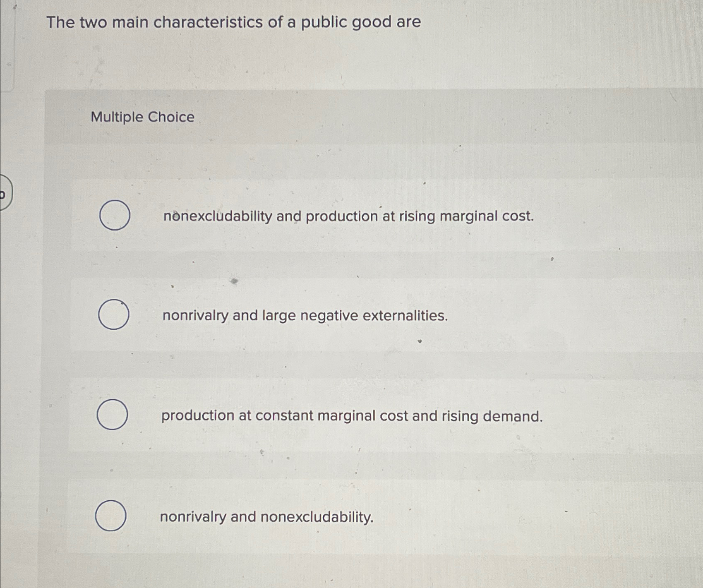Click the 'nonexcludability and production at rising marginal cost' text
703x588 pixels.
(348, 216)
